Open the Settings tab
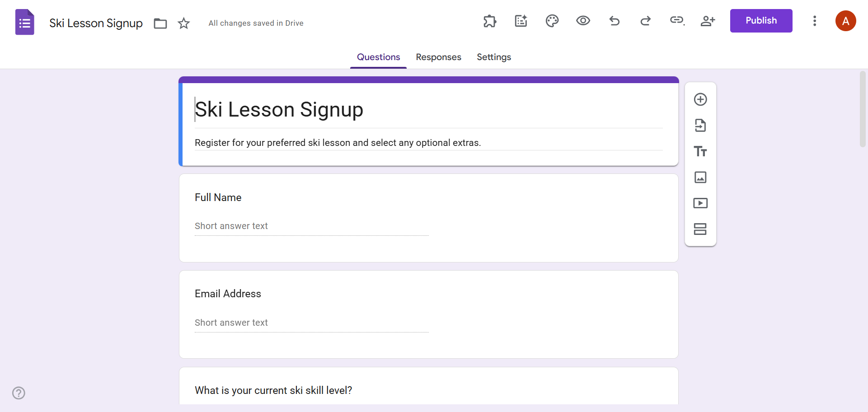Image resolution: width=868 pixels, height=412 pixels. 493,57
